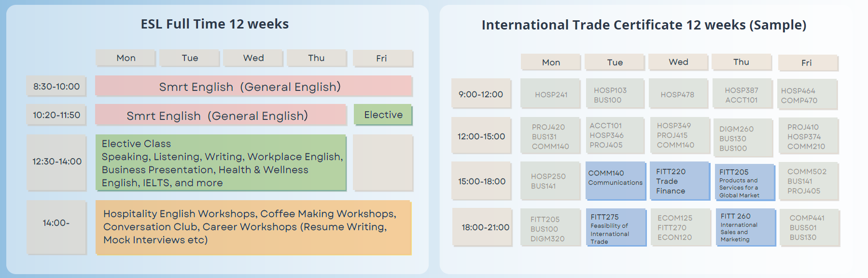Click Wed column header in ESL schedule
This screenshot has width=868, height=278.
click(253, 58)
